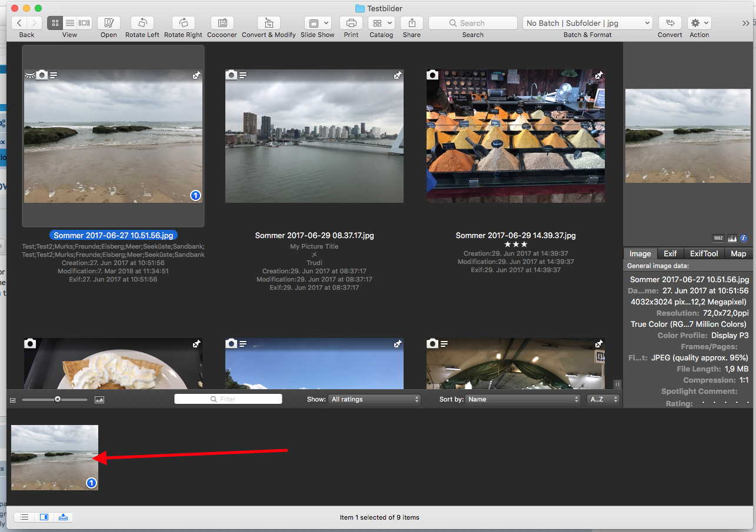Click the Share icon
Viewport: 756px width, 532px height.
pos(412,23)
